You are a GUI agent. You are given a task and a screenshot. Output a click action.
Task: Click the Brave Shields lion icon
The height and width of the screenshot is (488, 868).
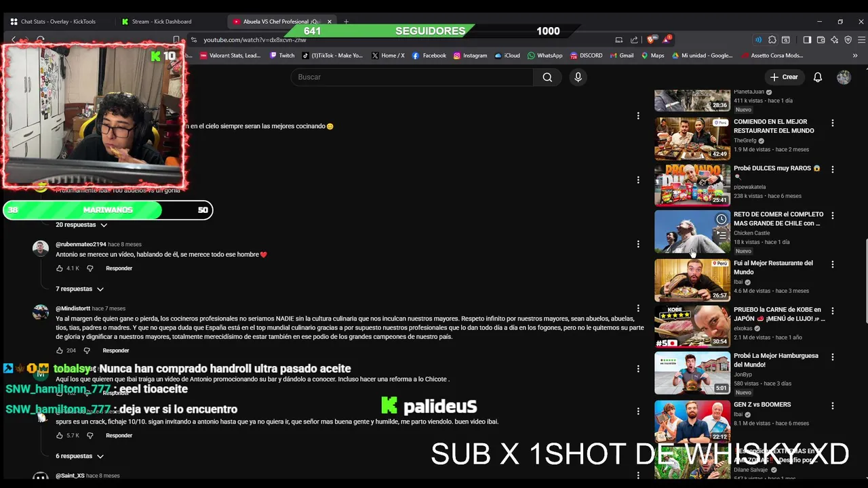tap(650, 40)
